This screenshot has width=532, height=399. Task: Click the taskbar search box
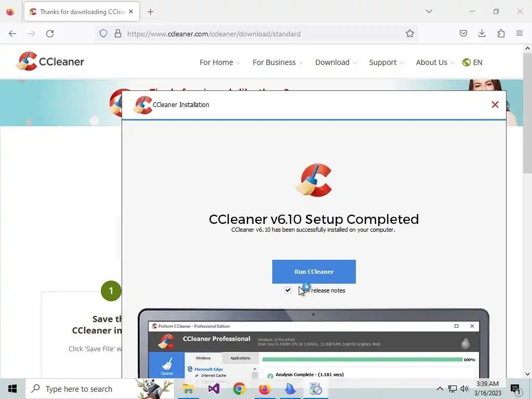click(99, 389)
